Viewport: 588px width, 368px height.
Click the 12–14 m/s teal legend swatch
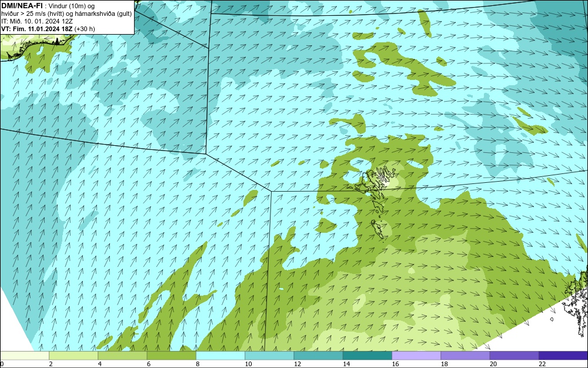click(318, 356)
